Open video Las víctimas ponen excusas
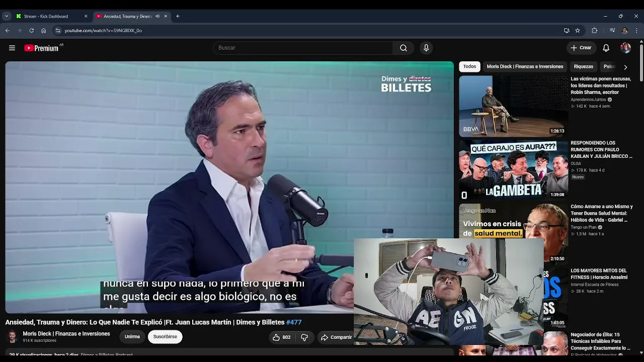644x362 pixels. [x=601, y=85]
